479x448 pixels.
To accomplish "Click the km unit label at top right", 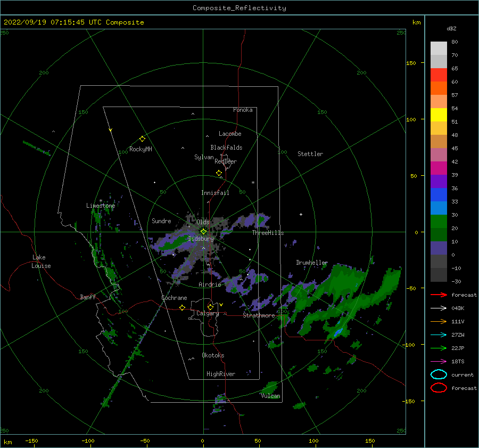I will (416, 22).
